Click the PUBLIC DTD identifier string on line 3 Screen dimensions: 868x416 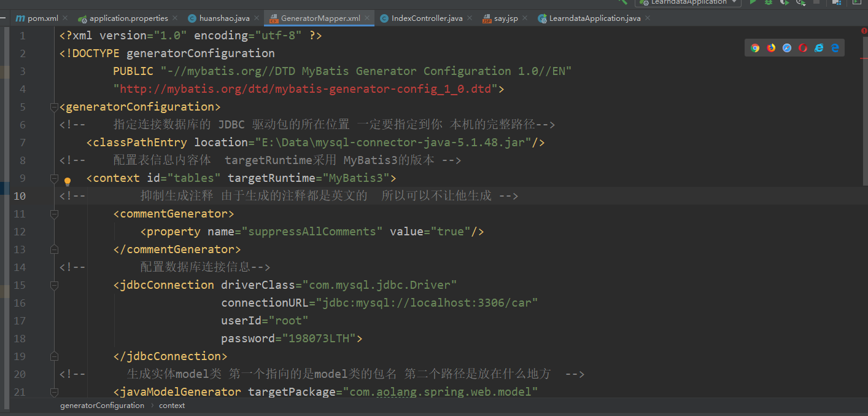tap(366, 71)
